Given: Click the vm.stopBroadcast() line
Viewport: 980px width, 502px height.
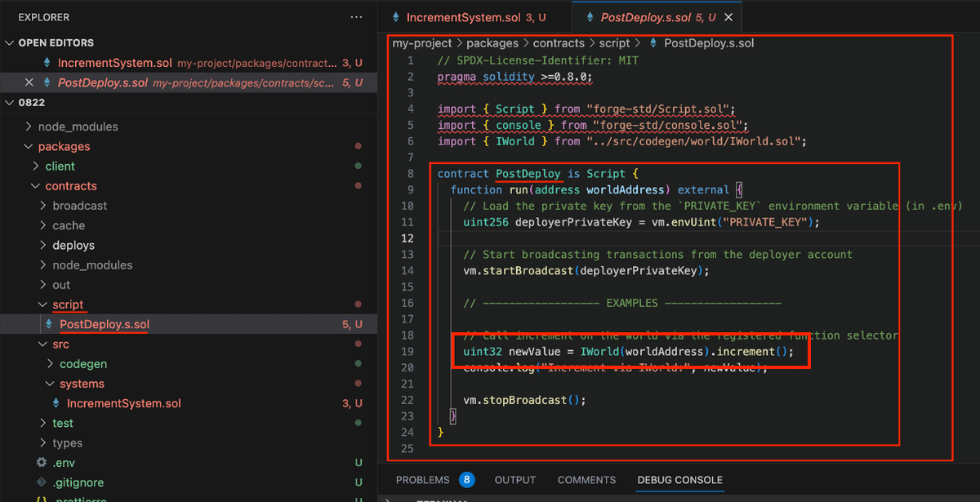Looking at the screenshot, I should click(x=525, y=400).
